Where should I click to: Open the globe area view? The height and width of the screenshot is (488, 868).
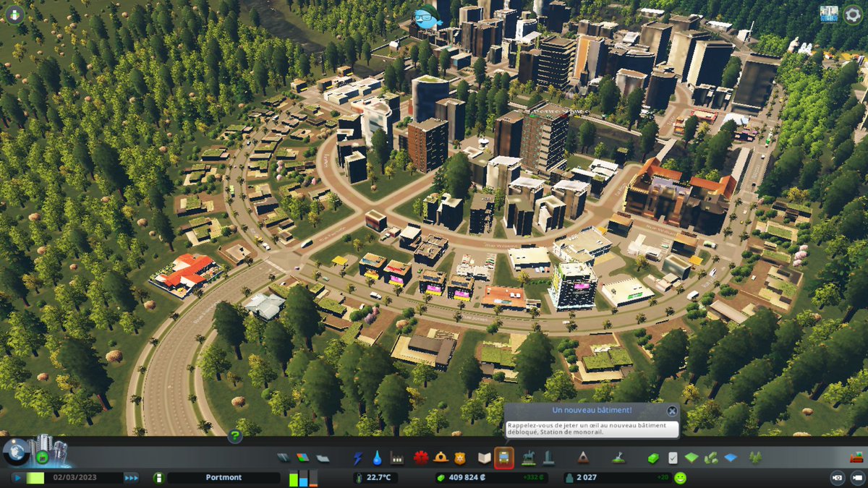tap(16, 451)
